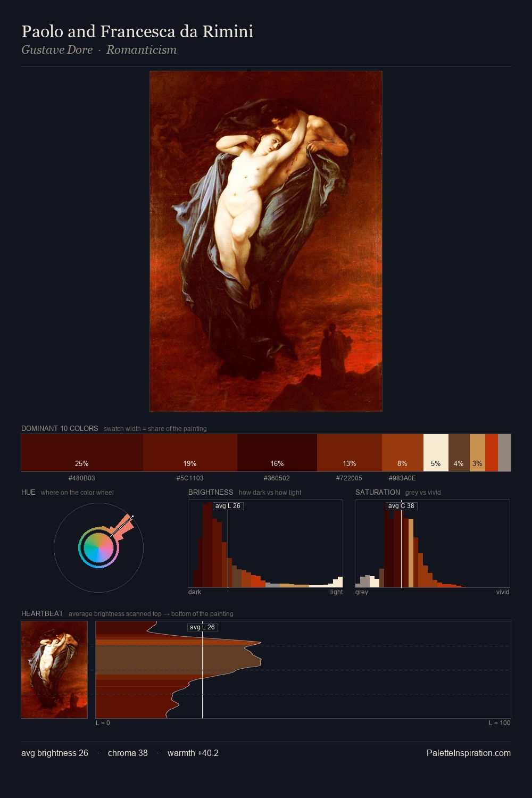The width and height of the screenshot is (532, 798).
Task: Click the hex code #983A0E text
Action: (403, 478)
